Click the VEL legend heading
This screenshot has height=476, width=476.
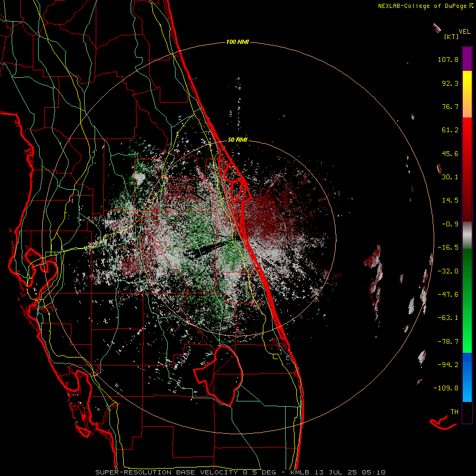(464, 32)
